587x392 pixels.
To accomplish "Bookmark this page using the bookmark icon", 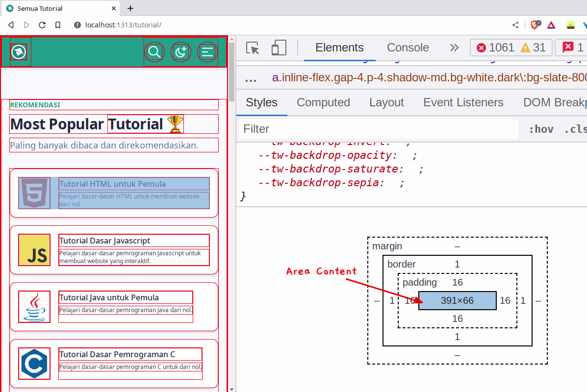I will [x=58, y=25].
